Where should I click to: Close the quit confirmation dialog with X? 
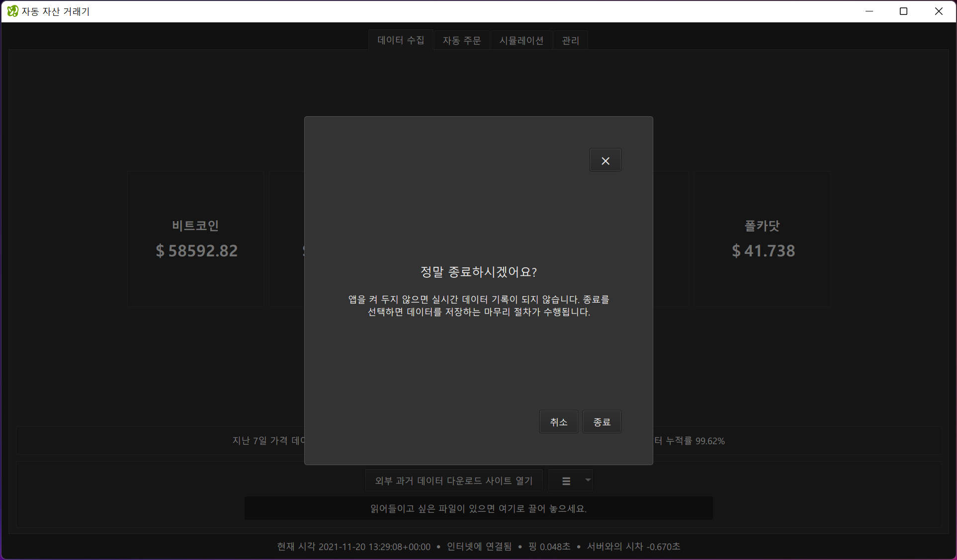[605, 160]
